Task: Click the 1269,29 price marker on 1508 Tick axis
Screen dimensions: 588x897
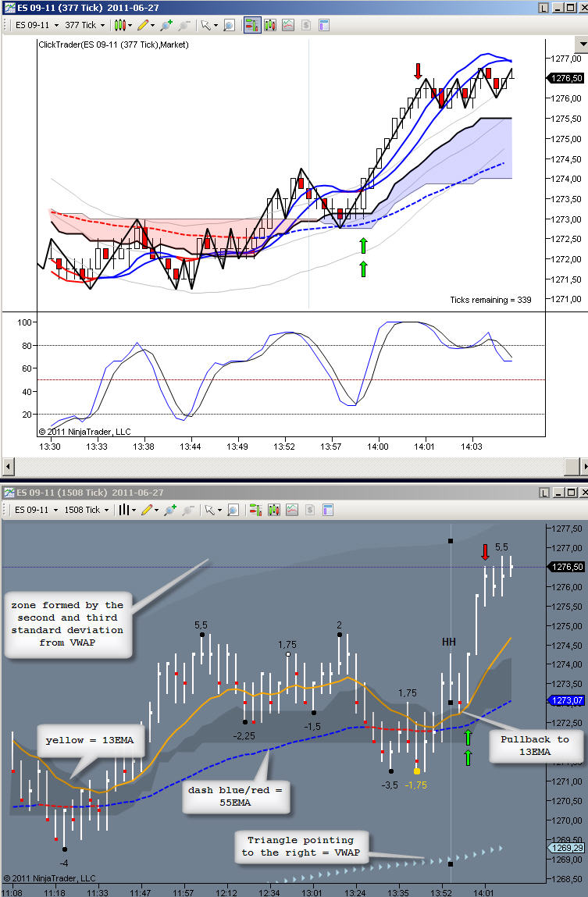Action: tap(567, 848)
